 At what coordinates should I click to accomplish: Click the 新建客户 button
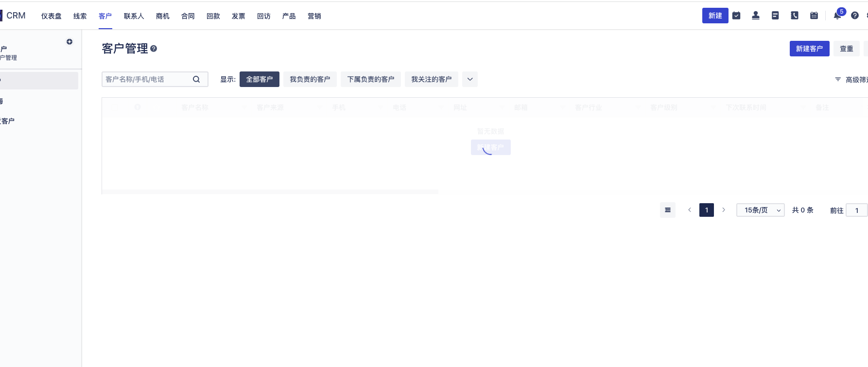(810, 49)
